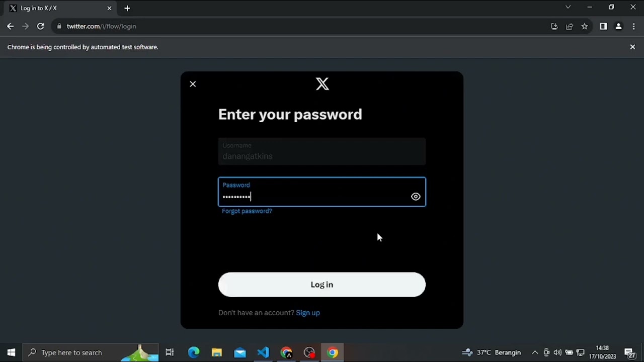Close the Log in to X tab
Screen dimensions: 644x362
point(109,8)
